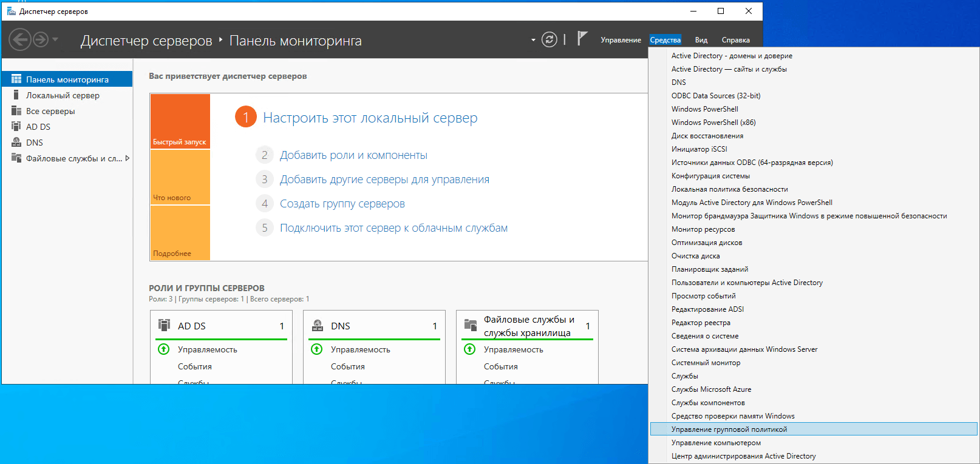Click the AD DS sidebar icon

(16, 127)
